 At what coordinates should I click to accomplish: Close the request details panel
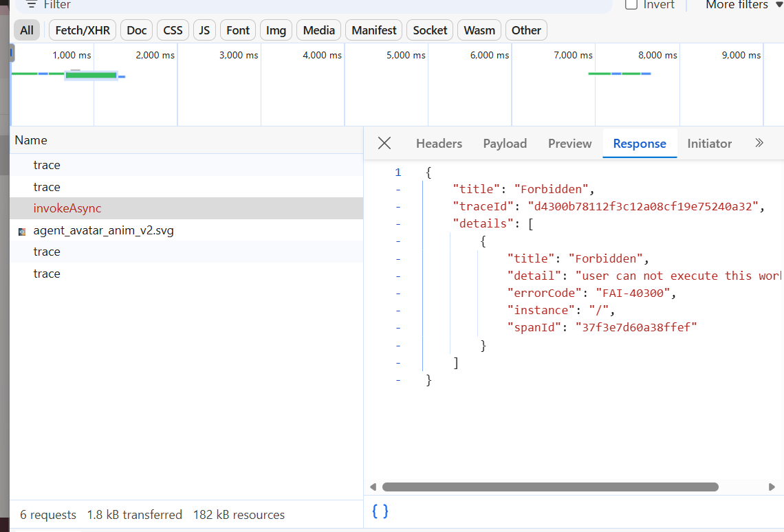click(x=384, y=143)
